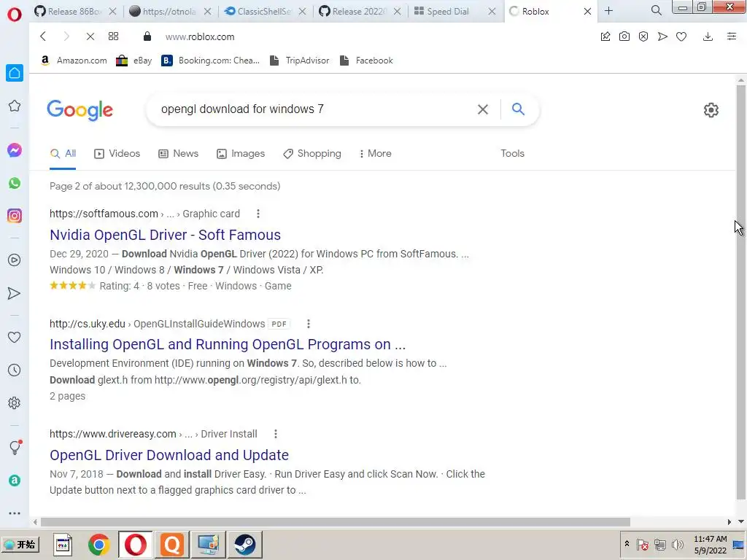Click the padlock site security icon
The image size is (747, 560).
point(147,36)
